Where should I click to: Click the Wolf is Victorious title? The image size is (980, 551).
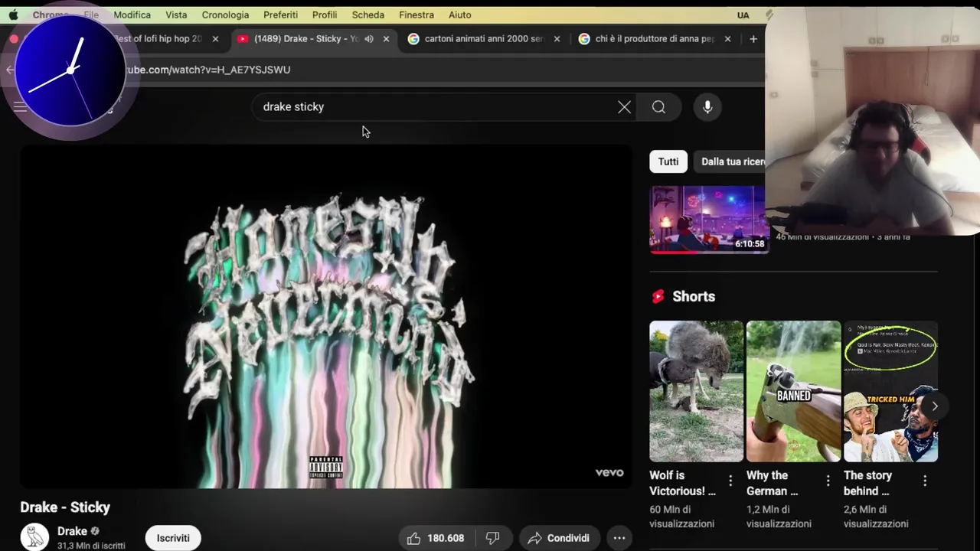click(x=682, y=483)
